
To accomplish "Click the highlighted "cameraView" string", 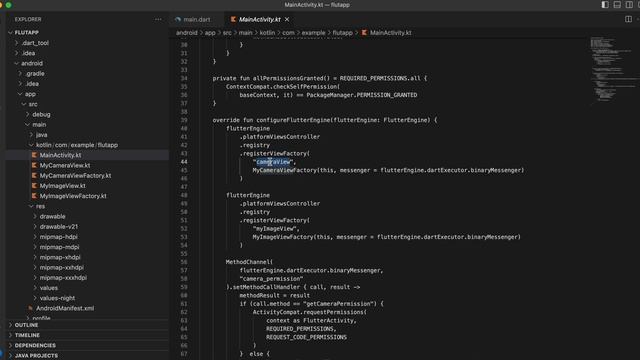I will 272,162.
